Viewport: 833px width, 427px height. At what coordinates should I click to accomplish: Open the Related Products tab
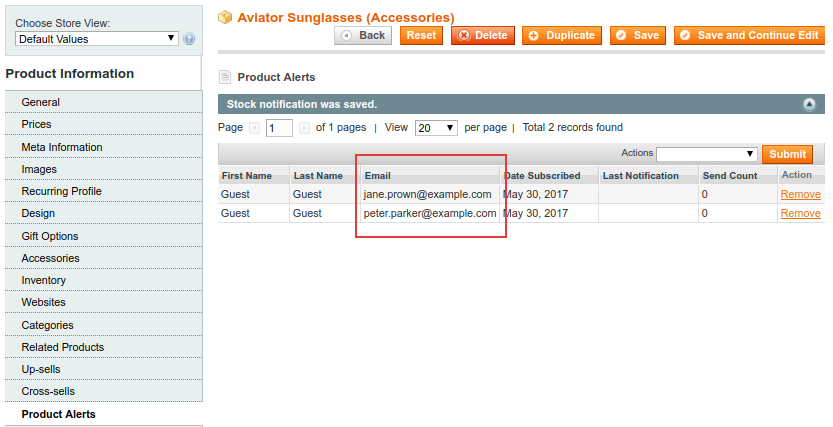pyautogui.click(x=104, y=347)
